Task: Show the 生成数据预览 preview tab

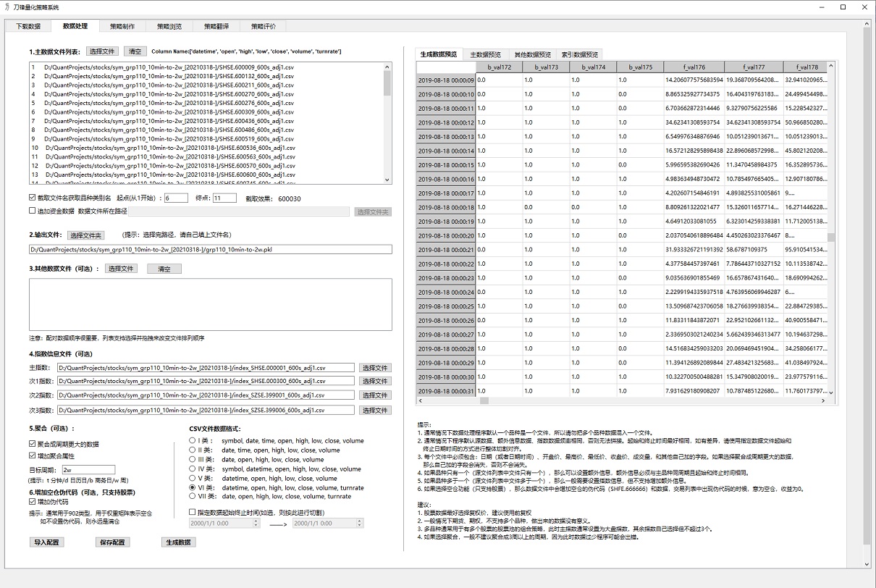Action: pyautogui.click(x=438, y=54)
